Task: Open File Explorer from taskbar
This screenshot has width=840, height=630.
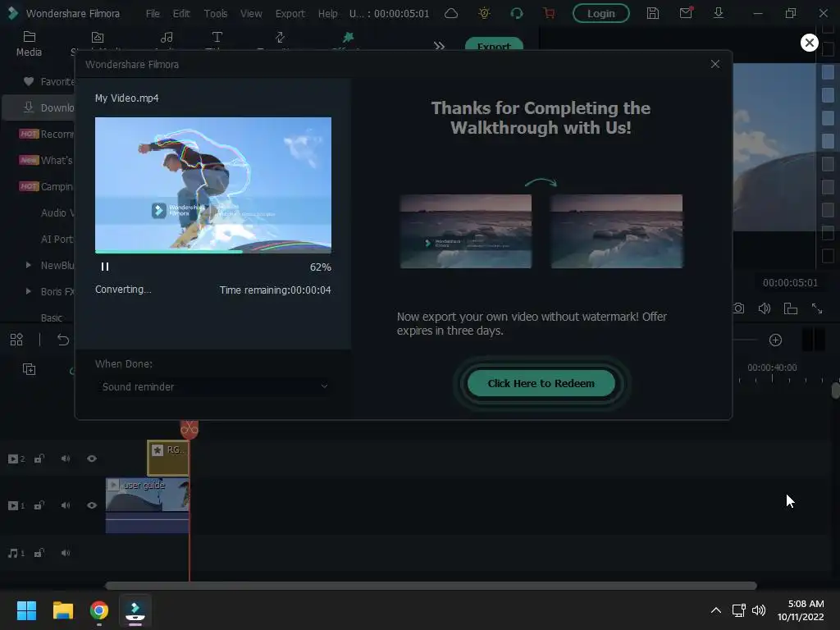Action: click(x=62, y=610)
